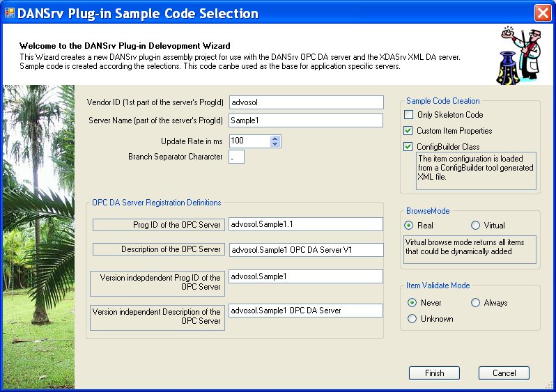Viewport: 556px width, 392px height.
Task: Choose Unknown for Item Validate Mode
Action: (412, 318)
